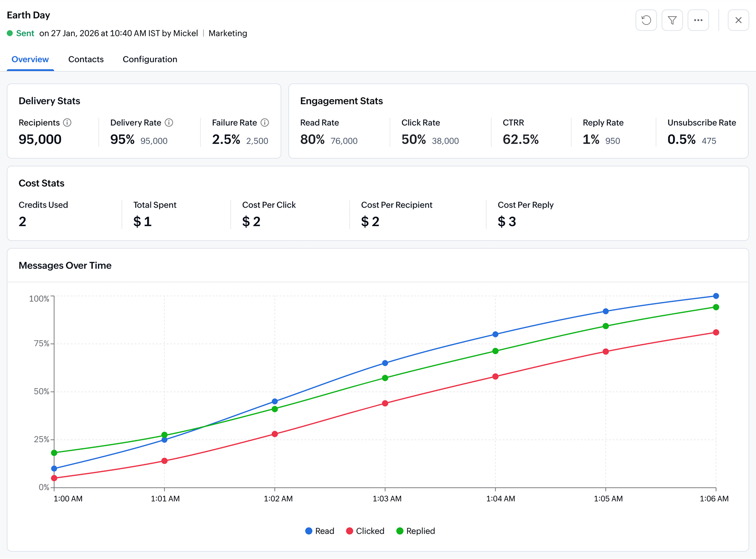Show the Recipients info tooltip icon
756x559 pixels.
pos(67,123)
